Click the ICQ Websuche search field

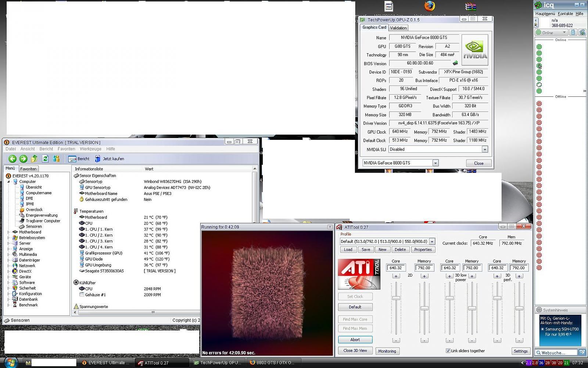coord(556,353)
